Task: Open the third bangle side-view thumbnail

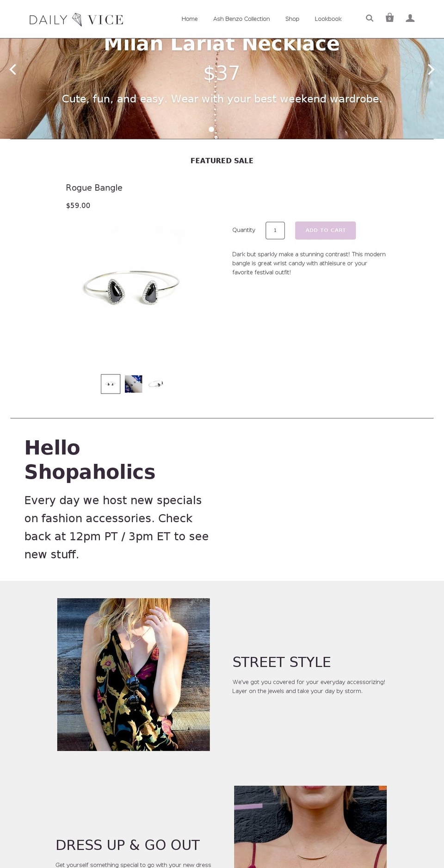Action: coord(156,384)
